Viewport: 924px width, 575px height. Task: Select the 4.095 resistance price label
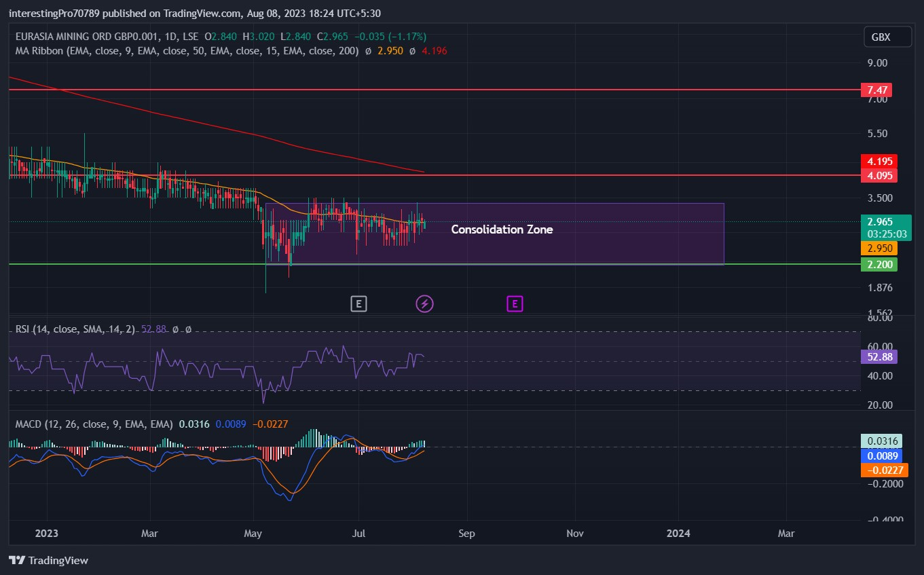coord(879,175)
